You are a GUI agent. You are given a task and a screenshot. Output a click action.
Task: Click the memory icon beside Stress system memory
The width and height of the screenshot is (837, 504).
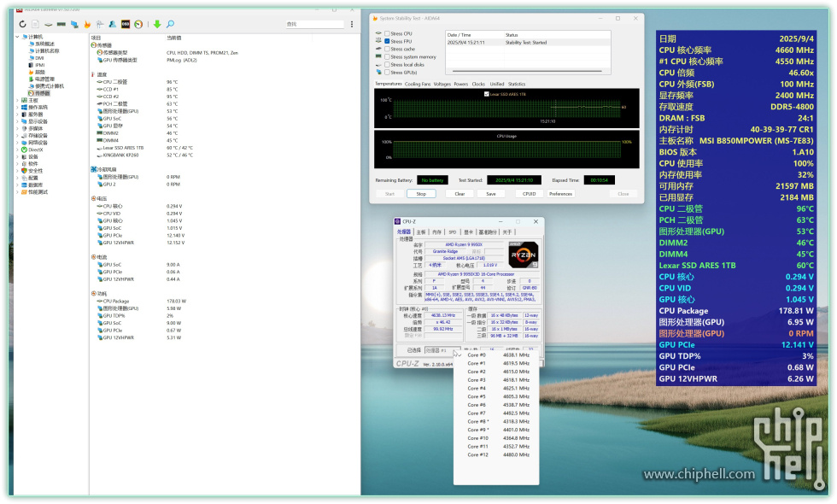(x=378, y=56)
